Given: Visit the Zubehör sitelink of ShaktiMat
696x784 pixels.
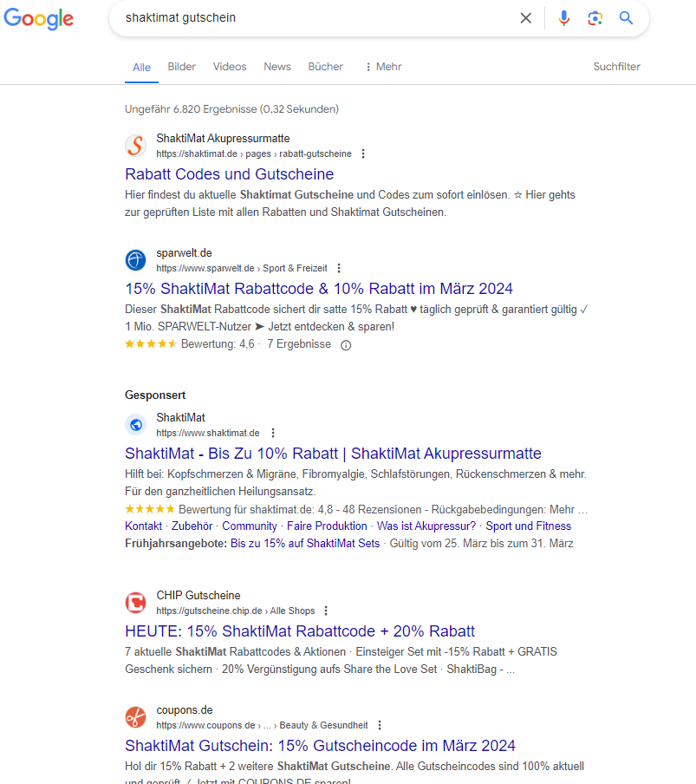Looking at the screenshot, I should (x=192, y=526).
